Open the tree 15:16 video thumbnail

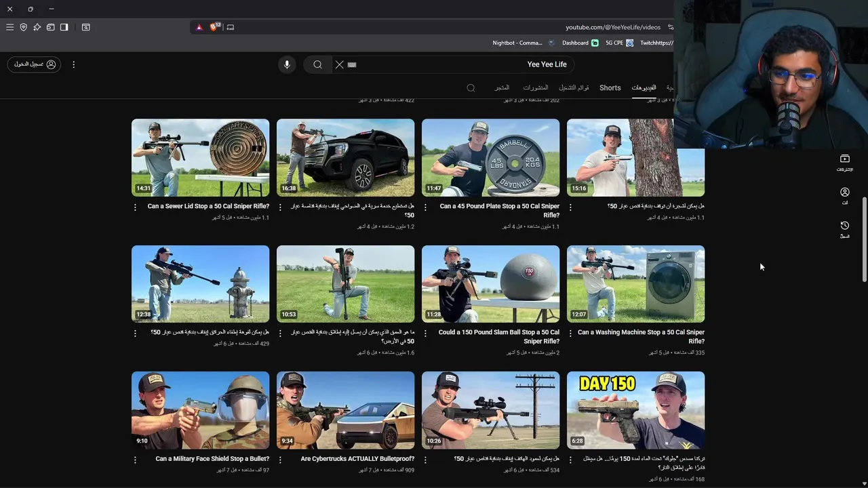635,158
